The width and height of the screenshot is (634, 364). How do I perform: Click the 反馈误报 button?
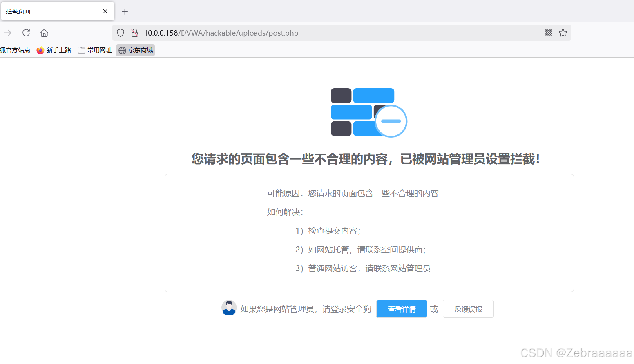click(x=468, y=309)
